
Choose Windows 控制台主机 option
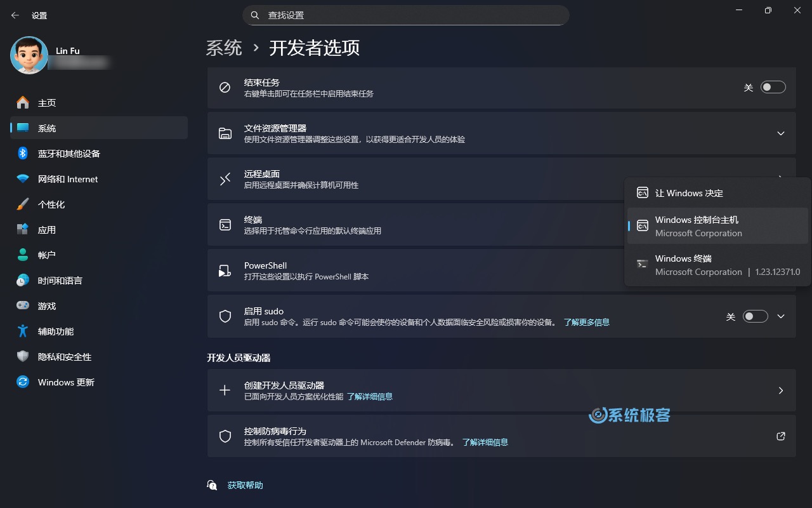(717, 226)
